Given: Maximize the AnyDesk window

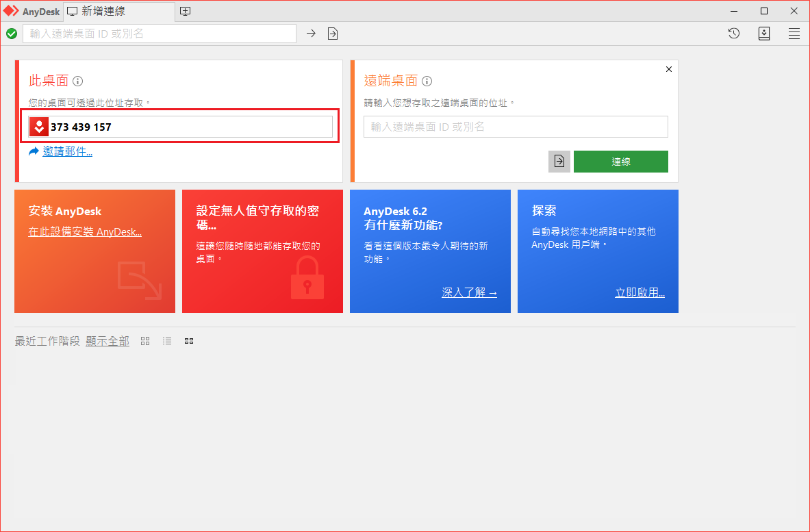Looking at the screenshot, I should pyautogui.click(x=764, y=11).
